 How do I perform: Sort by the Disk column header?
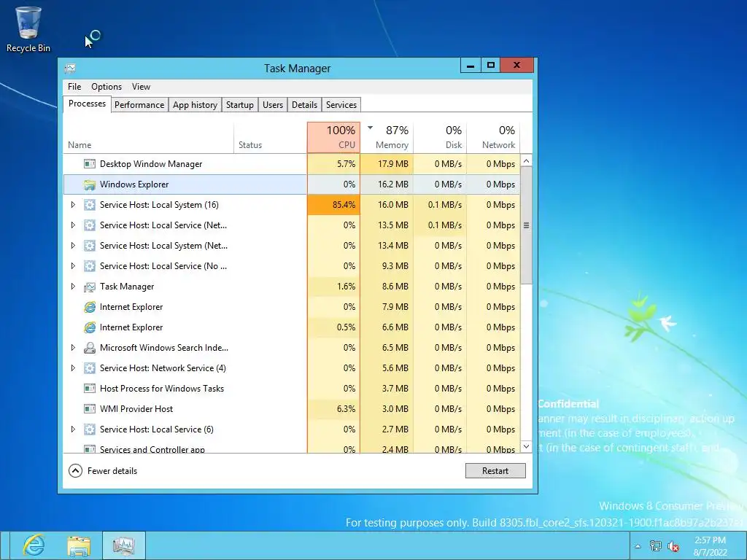tap(440, 138)
